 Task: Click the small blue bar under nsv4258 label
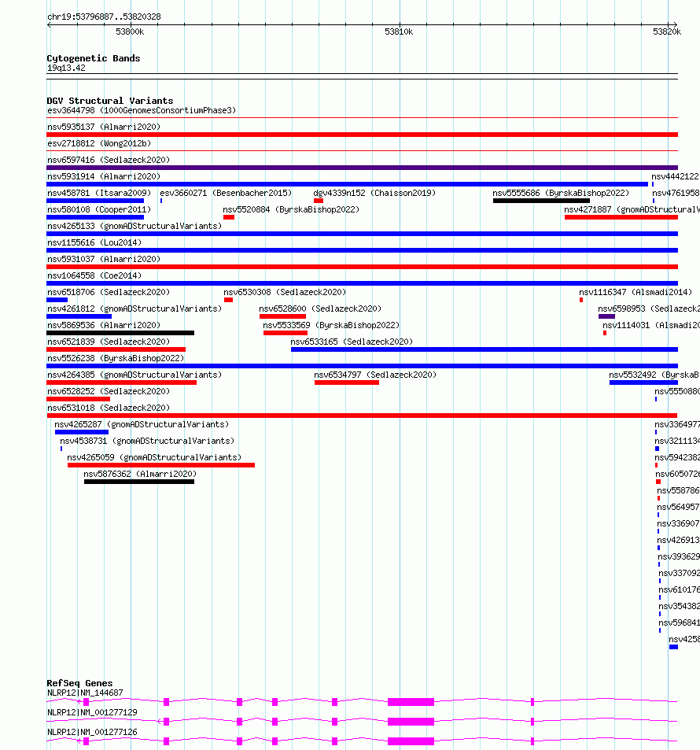pyautogui.click(x=674, y=647)
